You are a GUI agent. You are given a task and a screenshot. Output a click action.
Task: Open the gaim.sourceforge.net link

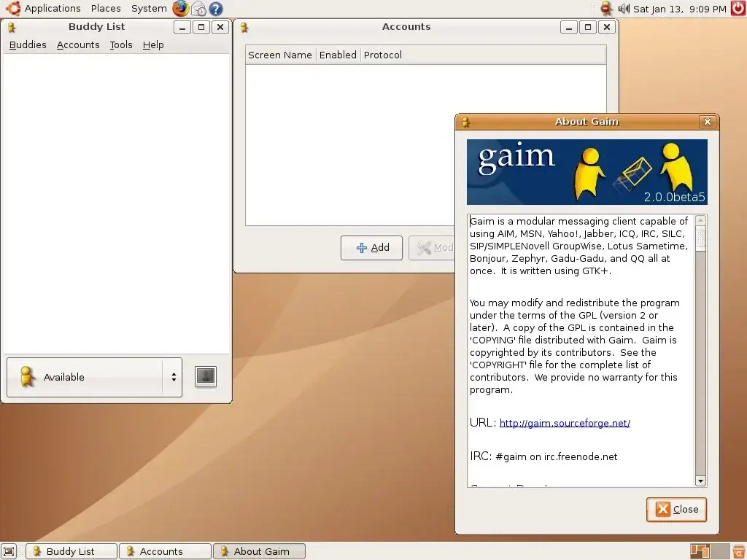click(x=565, y=423)
